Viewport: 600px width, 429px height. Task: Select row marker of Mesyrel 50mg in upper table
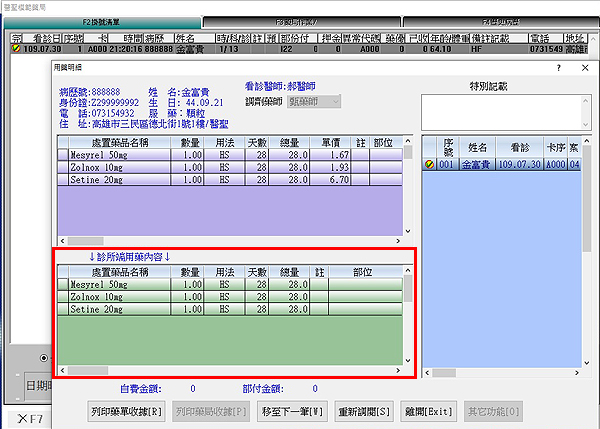pos(64,155)
